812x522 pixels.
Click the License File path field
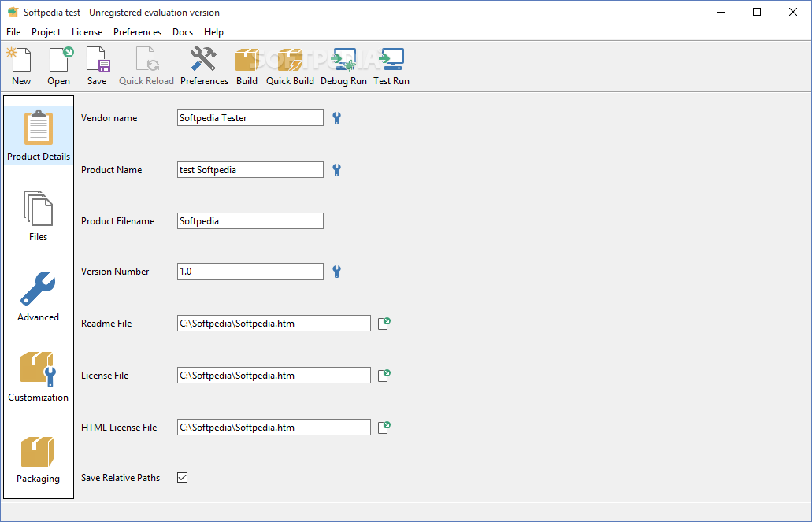274,375
